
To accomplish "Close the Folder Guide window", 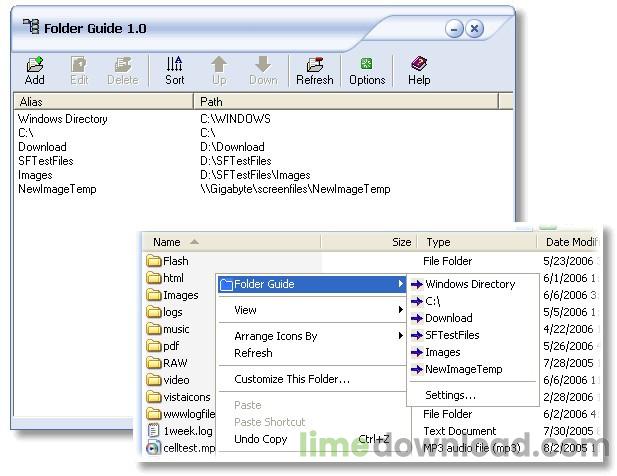I will (x=475, y=29).
